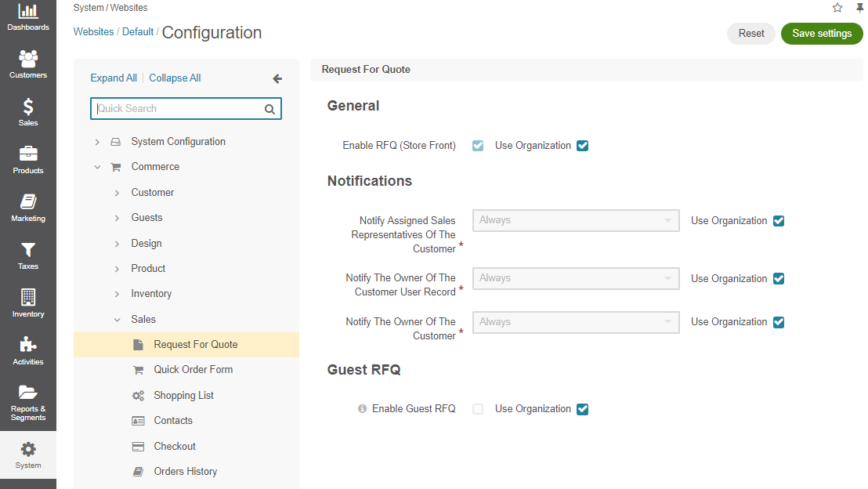868x489 pixels.
Task: Uncheck Use Organization for Enable RFQ (Store Front)
Action: pos(582,146)
